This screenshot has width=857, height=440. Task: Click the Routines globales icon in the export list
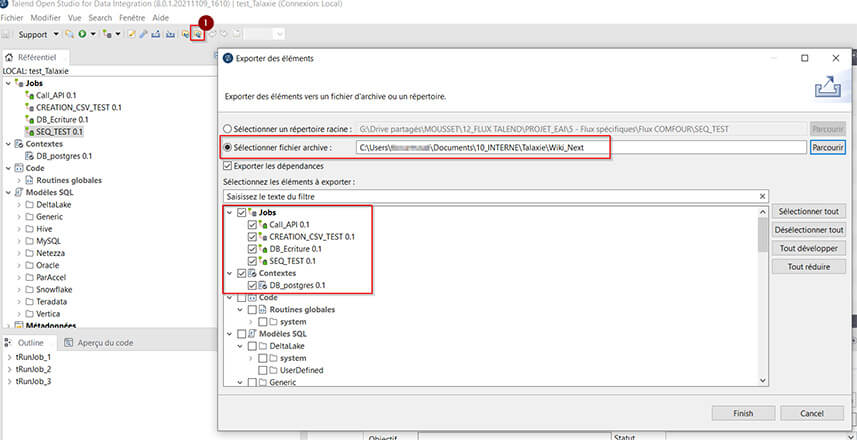(x=262, y=309)
